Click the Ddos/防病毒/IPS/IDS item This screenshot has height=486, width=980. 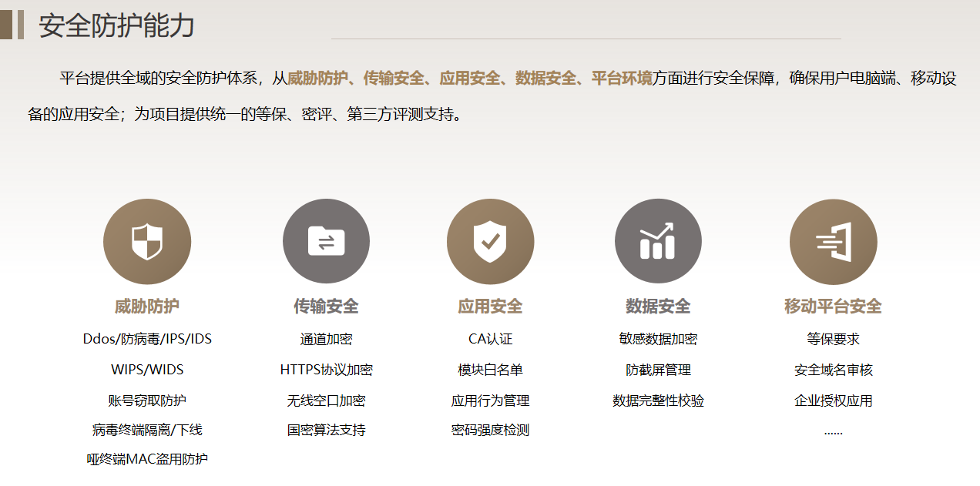[x=147, y=340]
